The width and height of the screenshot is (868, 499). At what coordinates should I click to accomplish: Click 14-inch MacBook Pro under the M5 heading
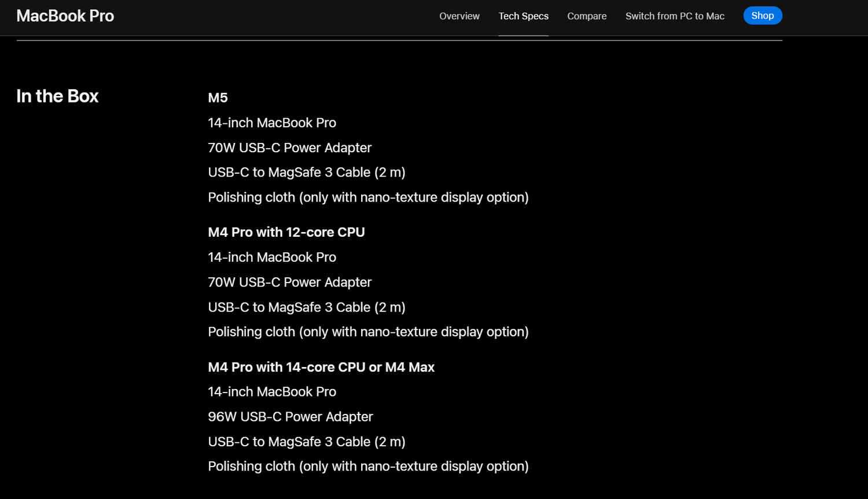271,123
